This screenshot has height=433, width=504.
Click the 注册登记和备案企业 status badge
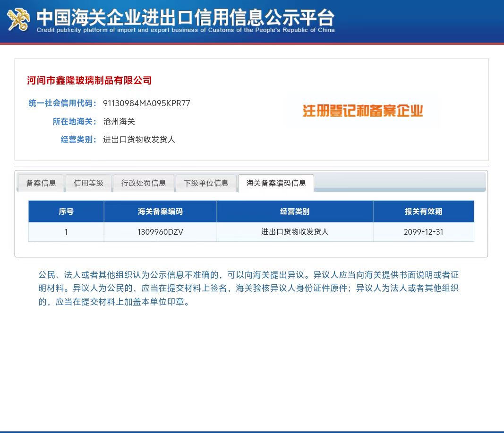[x=363, y=111]
